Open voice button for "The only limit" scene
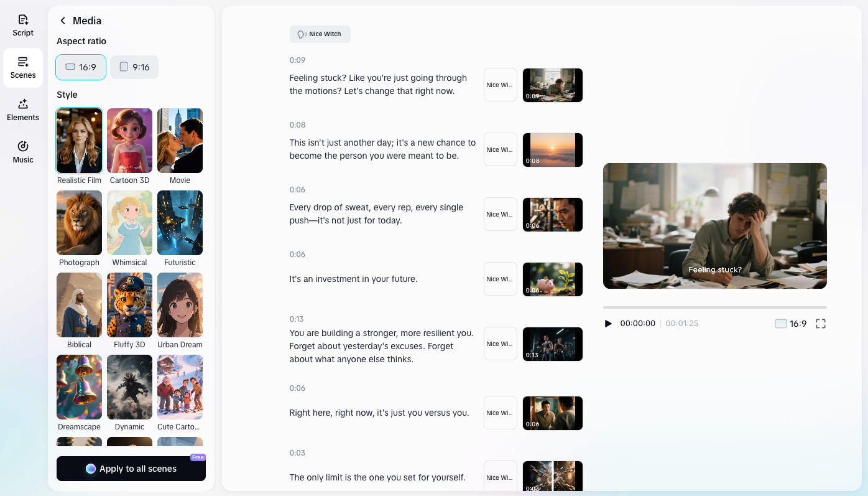Image resolution: width=868 pixels, height=496 pixels. pos(501,477)
